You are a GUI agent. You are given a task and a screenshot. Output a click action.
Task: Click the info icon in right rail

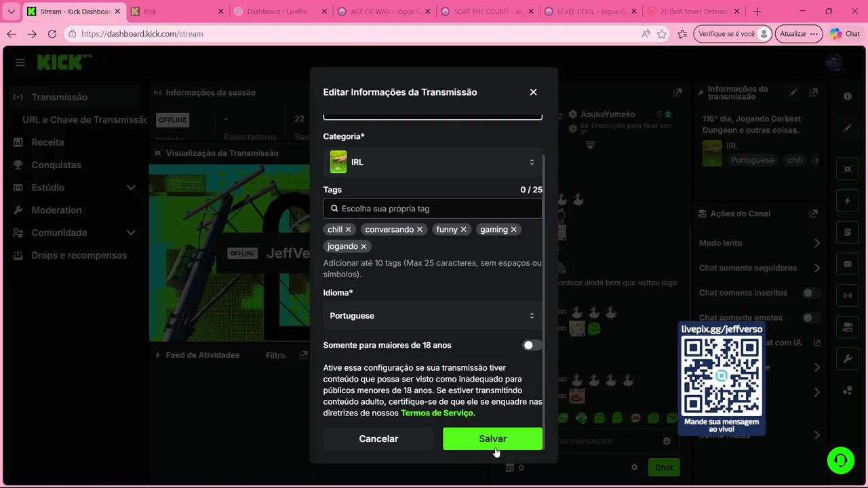coord(848,96)
